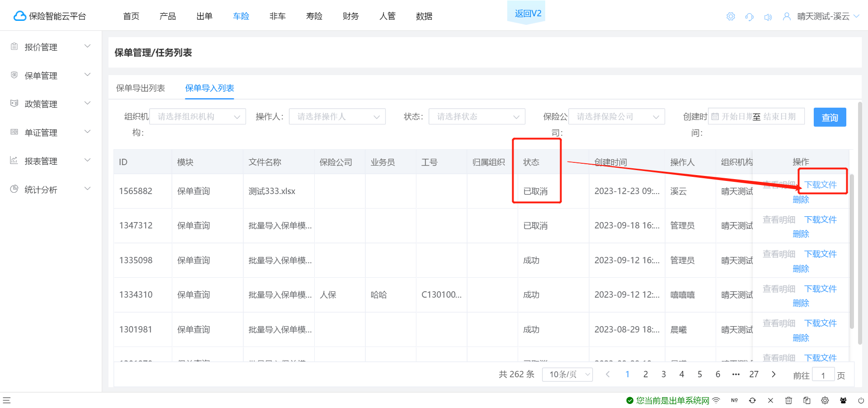Click the calendar icon in date range field

click(x=715, y=117)
